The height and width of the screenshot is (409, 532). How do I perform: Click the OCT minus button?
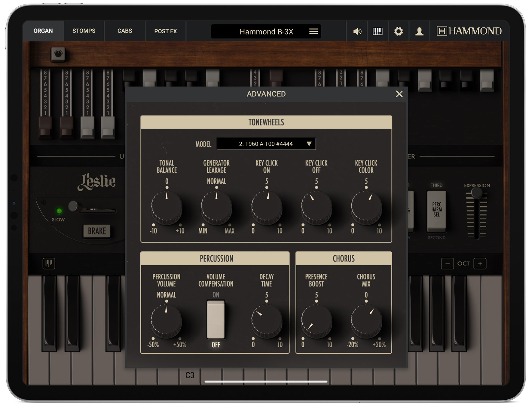point(448,263)
